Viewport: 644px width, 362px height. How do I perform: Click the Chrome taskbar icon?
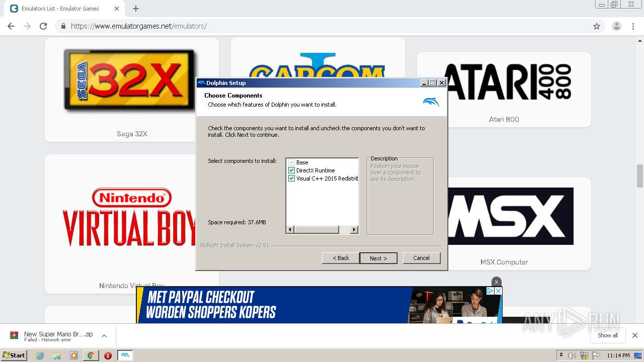pos(91,355)
